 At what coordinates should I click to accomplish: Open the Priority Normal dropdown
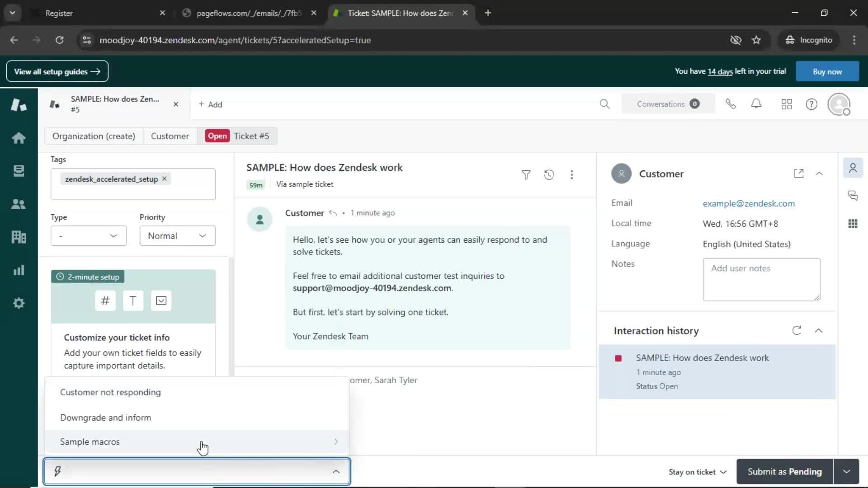tap(178, 236)
